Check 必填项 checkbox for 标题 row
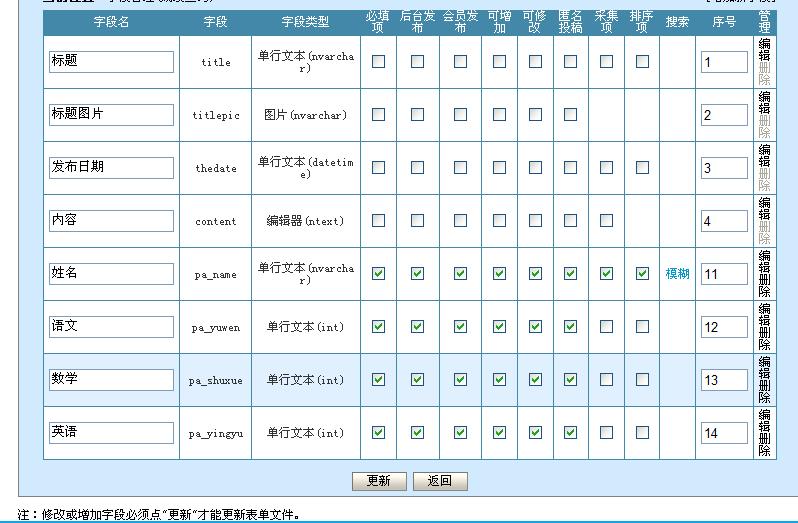798x523 pixels. 378,62
